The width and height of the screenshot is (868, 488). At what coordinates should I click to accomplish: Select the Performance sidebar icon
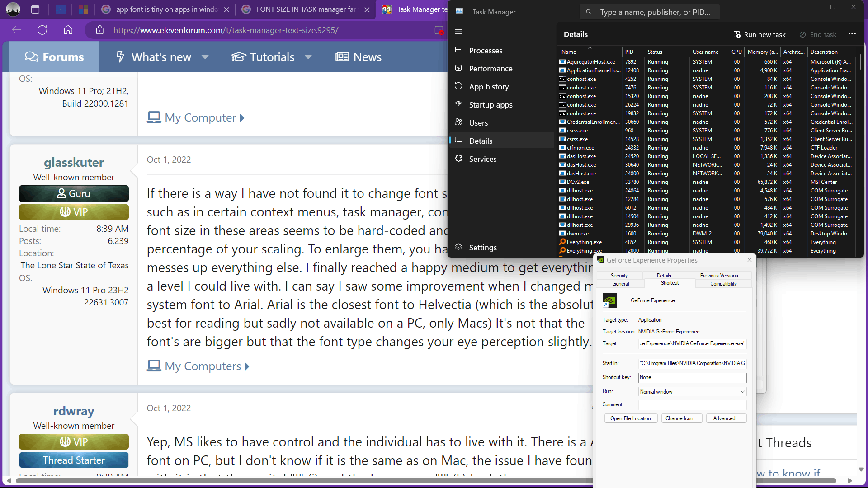458,68
